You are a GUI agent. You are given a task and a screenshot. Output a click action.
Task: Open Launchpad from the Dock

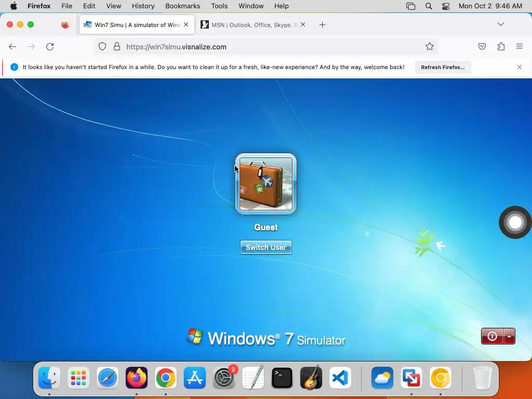(x=78, y=378)
